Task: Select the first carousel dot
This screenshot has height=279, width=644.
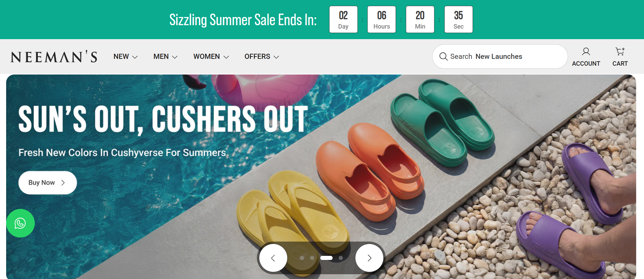Action: [x=302, y=258]
